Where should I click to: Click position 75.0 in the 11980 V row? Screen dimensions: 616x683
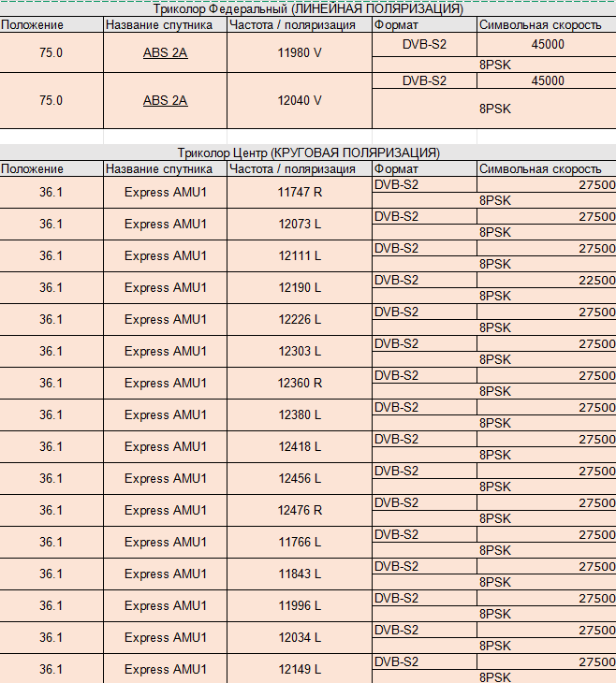click(51, 52)
